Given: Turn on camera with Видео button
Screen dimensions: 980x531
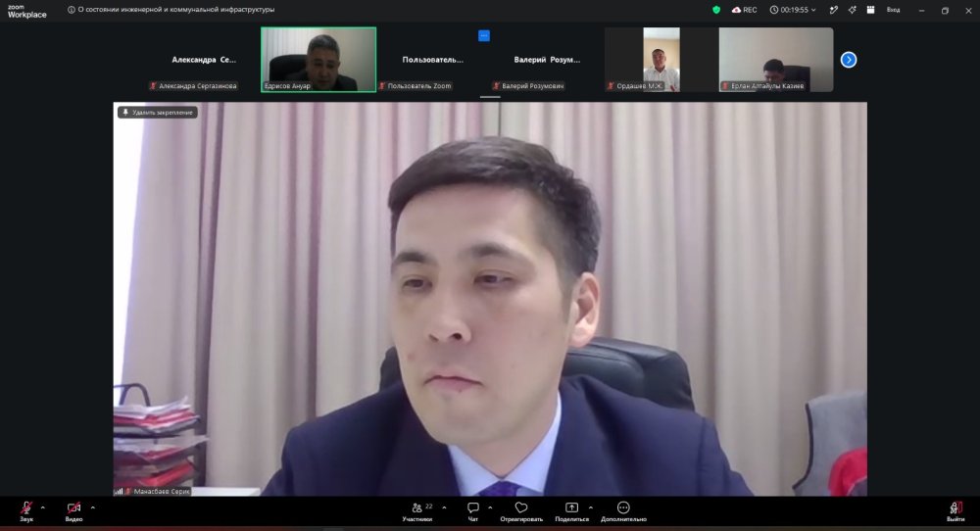Looking at the screenshot, I should pyautogui.click(x=73, y=510).
